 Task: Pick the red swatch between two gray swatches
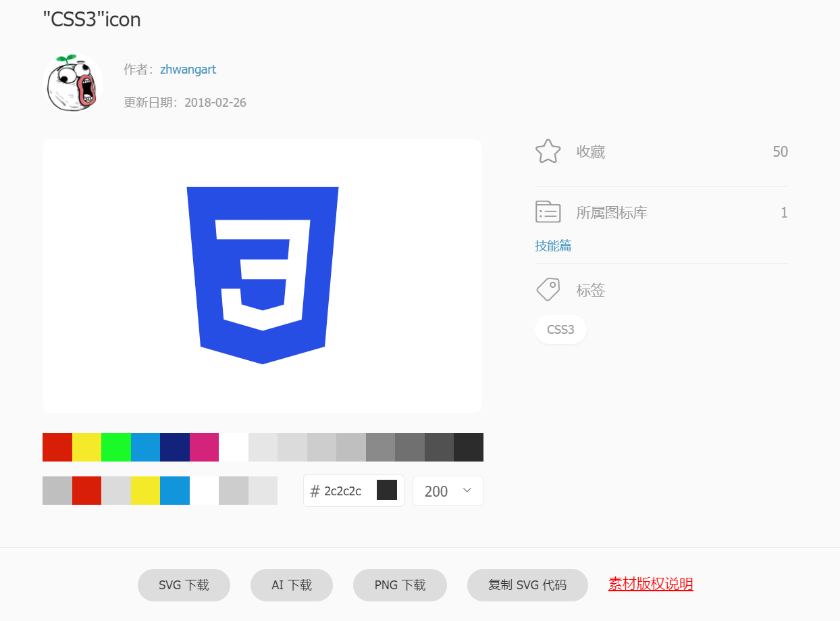(x=86, y=491)
